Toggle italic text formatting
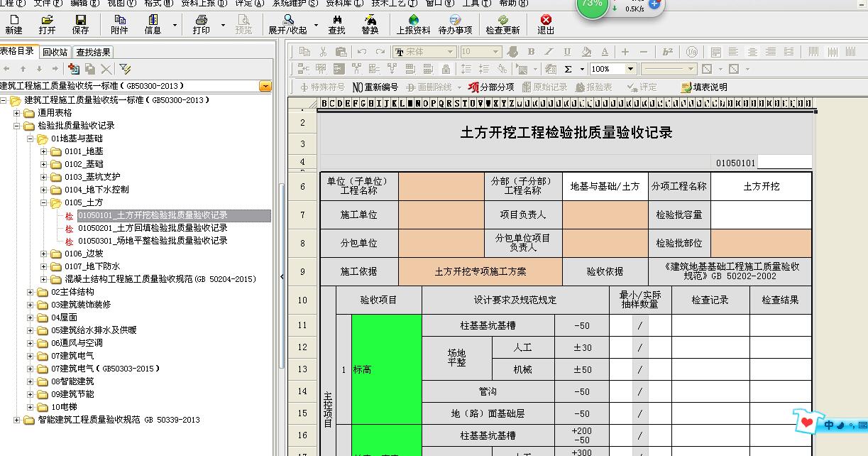 point(549,52)
